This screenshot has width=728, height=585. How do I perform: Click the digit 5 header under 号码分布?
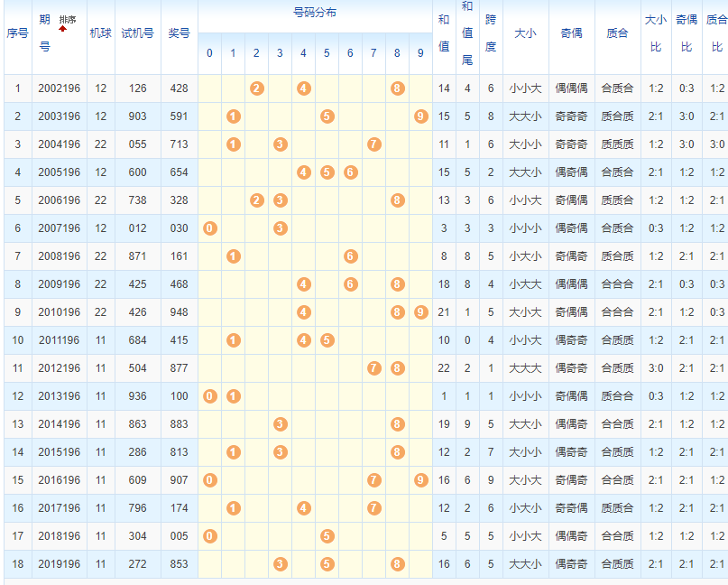coord(327,53)
